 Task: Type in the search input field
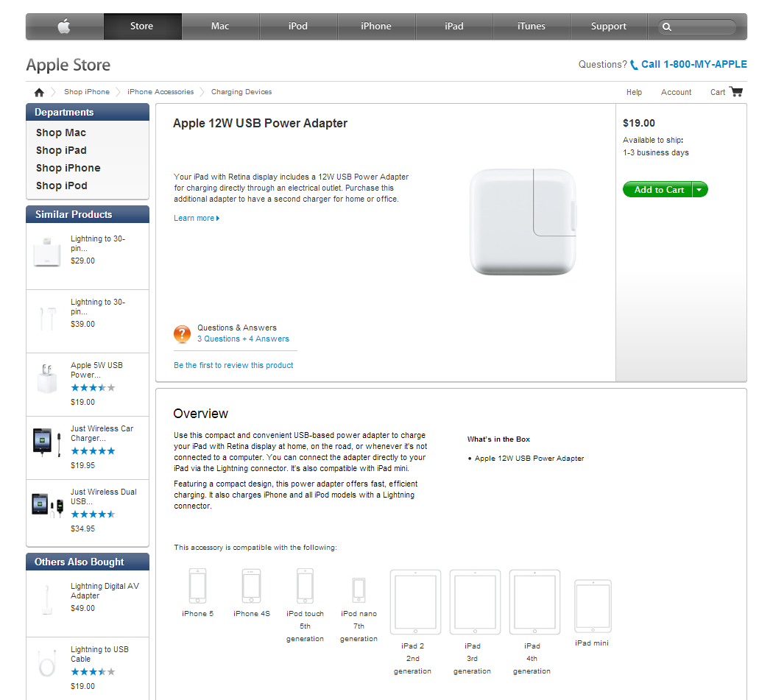(x=704, y=27)
